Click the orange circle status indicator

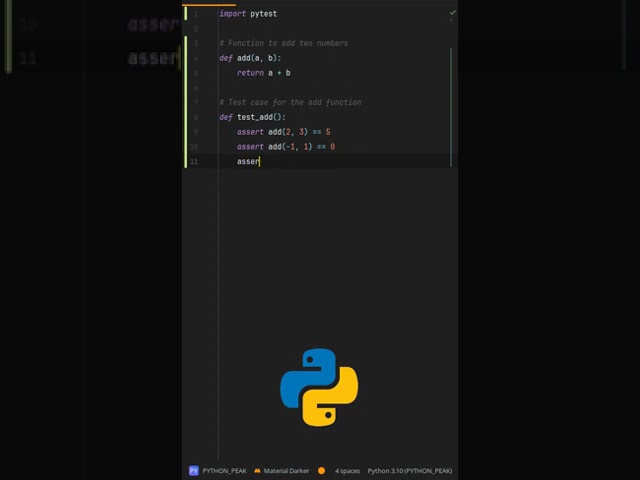tap(321, 471)
